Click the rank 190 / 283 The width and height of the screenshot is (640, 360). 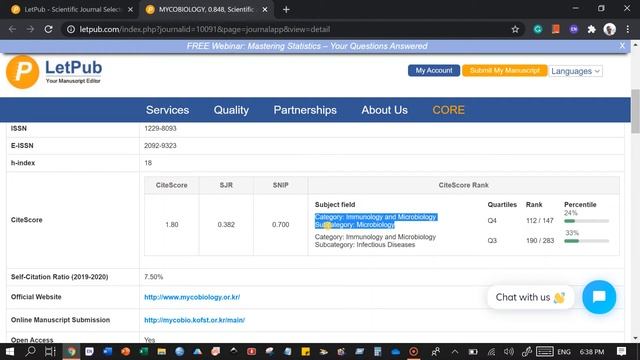pos(540,240)
